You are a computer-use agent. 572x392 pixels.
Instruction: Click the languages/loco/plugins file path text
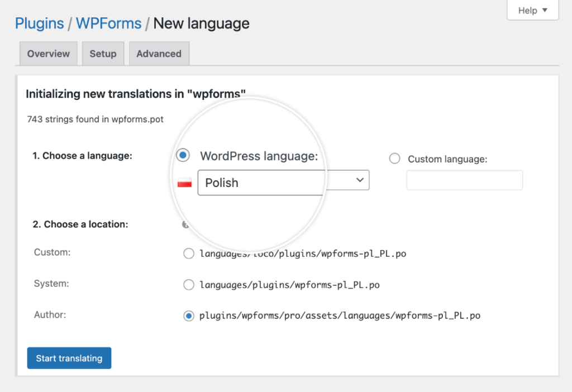(303, 253)
